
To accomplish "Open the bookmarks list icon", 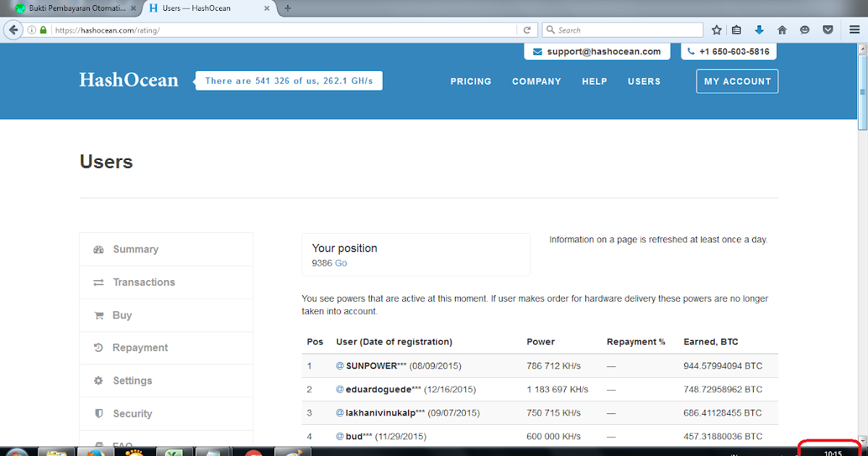I will tap(737, 30).
